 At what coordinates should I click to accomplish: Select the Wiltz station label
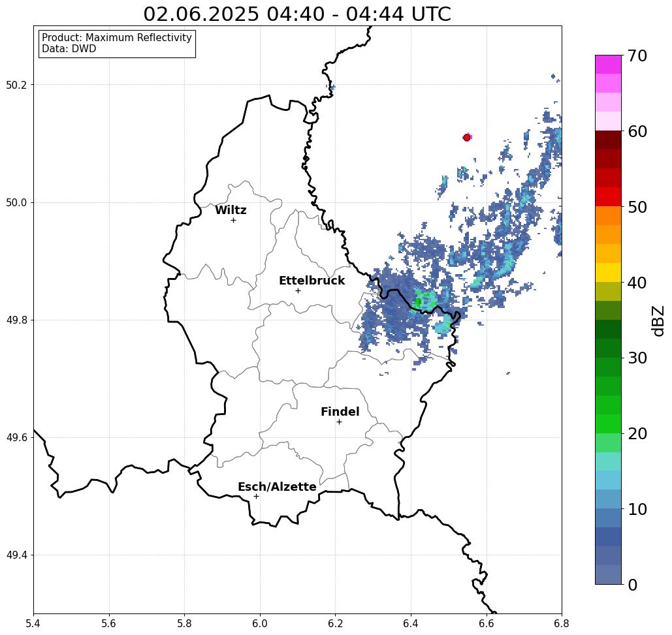pos(231,210)
